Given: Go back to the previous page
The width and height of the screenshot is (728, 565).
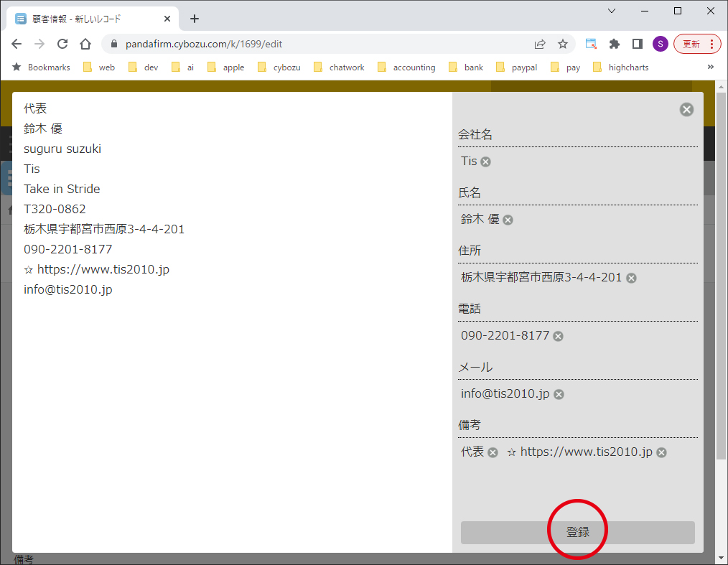Looking at the screenshot, I should pos(17,44).
